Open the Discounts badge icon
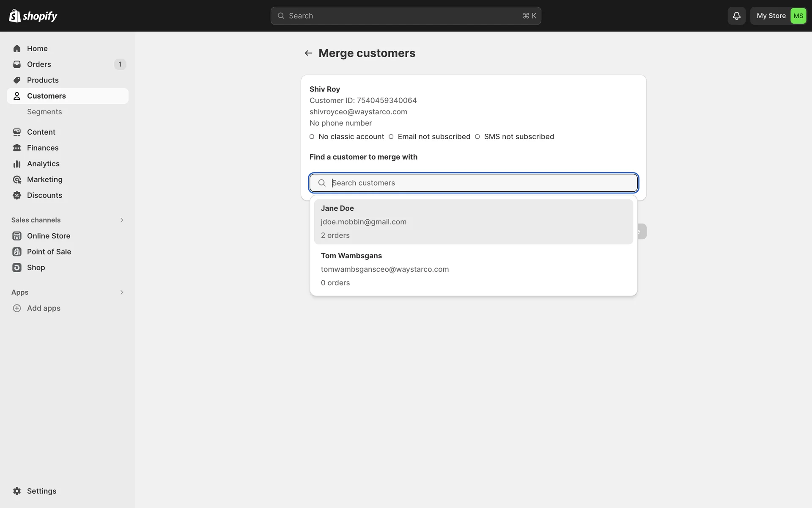Screen dimensions: 812x508 (x=17, y=195)
